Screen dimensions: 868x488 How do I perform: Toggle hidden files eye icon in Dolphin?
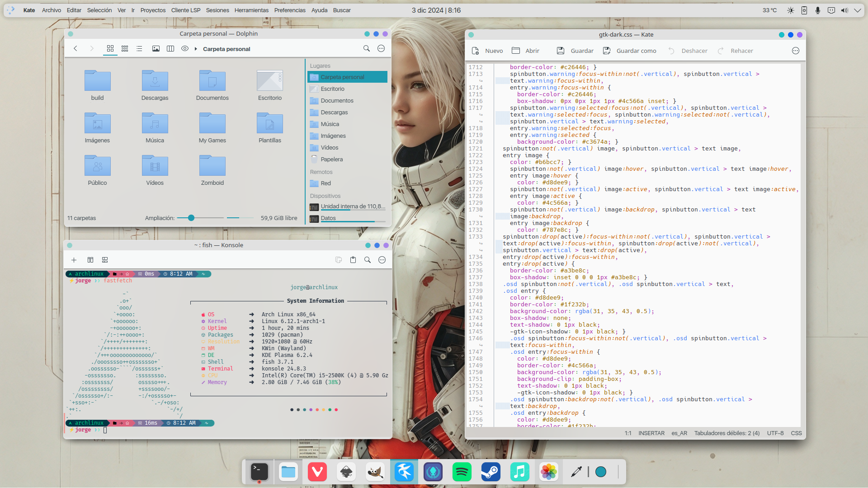[185, 49]
